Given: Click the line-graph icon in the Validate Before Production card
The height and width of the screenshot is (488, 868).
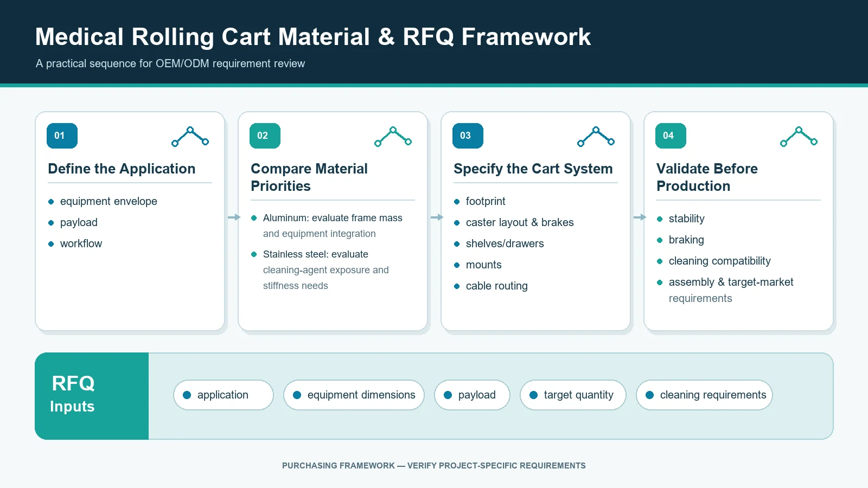Looking at the screenshot, I should 799,137.
